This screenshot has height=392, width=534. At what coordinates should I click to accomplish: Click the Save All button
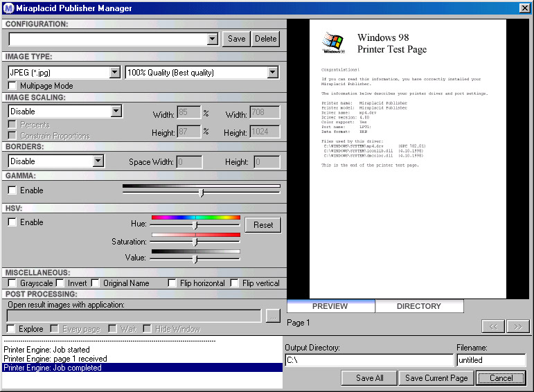(370, 378)
